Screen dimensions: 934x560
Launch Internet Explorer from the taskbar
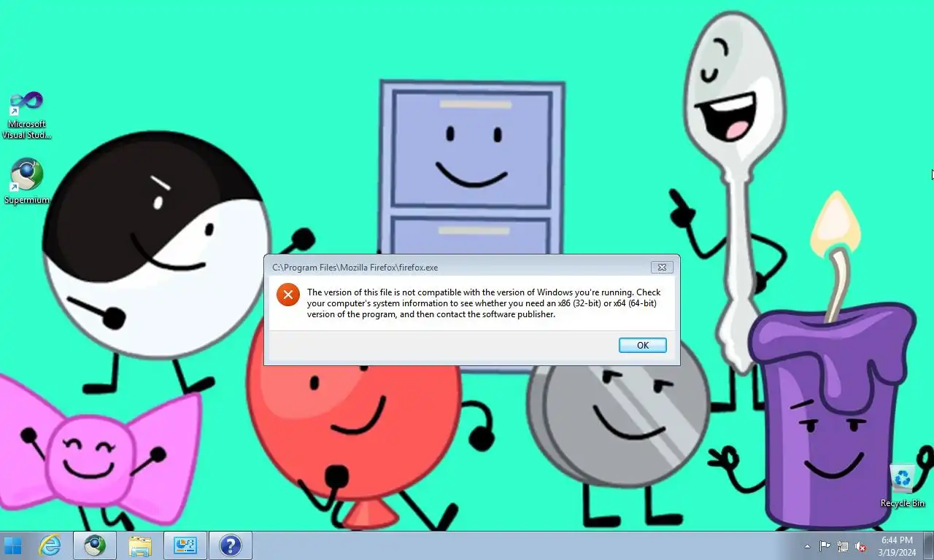(50, 545)
